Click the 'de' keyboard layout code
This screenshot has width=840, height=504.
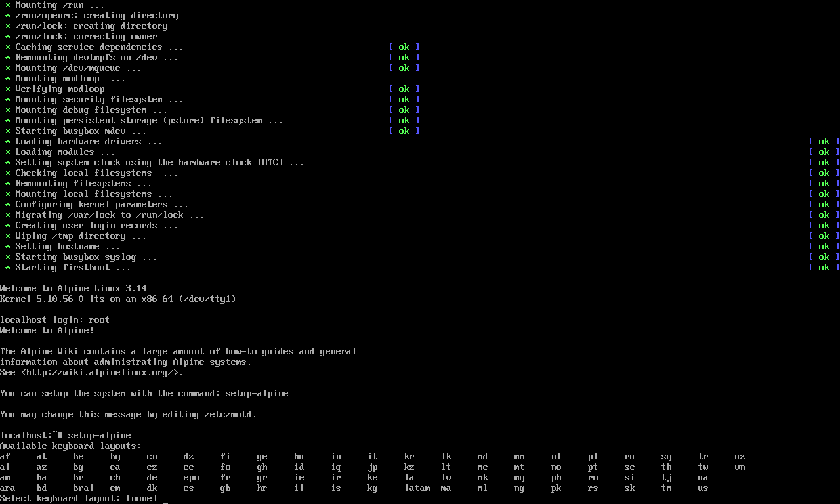click(152, 478)
